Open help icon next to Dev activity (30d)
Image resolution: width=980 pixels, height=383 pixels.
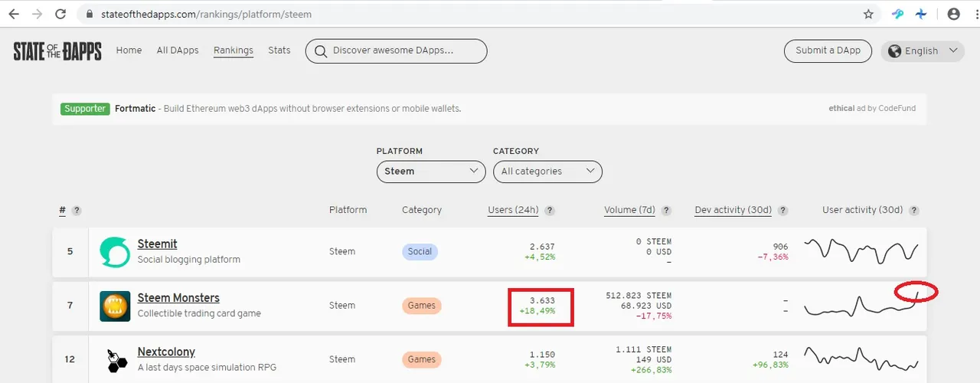pos(782,211)
